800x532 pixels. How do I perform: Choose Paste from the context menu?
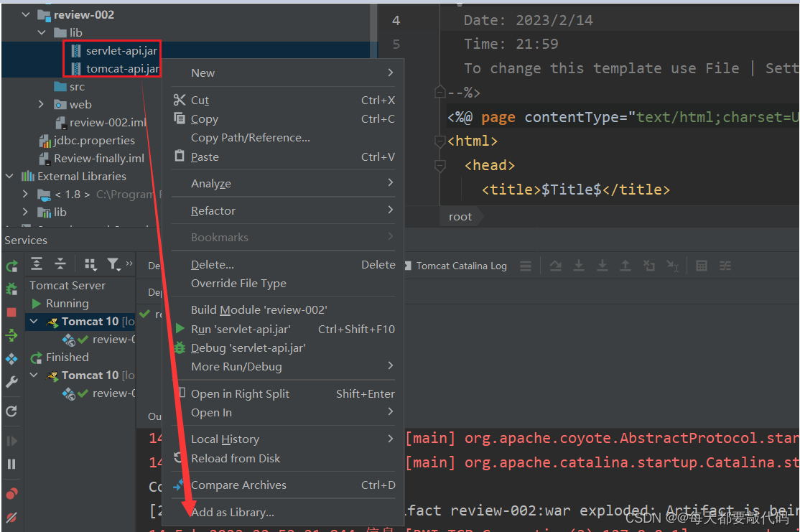tap(284, 157)
